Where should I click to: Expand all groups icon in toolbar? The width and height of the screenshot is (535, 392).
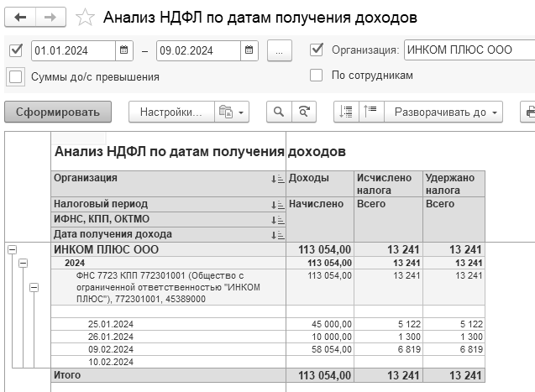coord(346,112)
